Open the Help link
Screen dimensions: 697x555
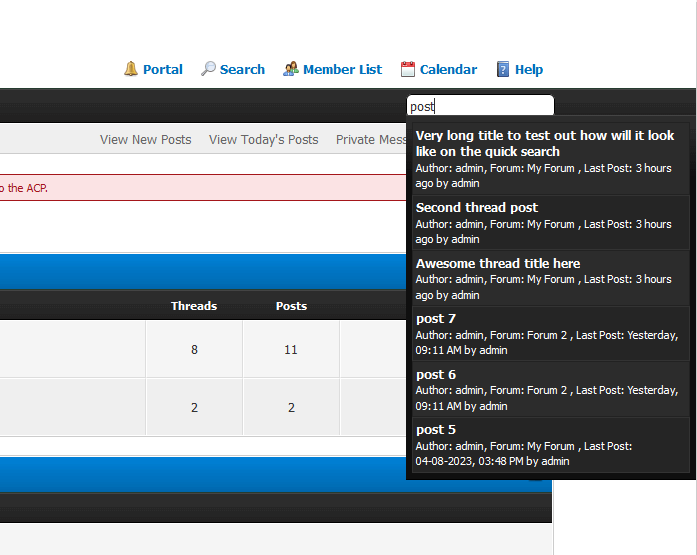click(529, 69)
